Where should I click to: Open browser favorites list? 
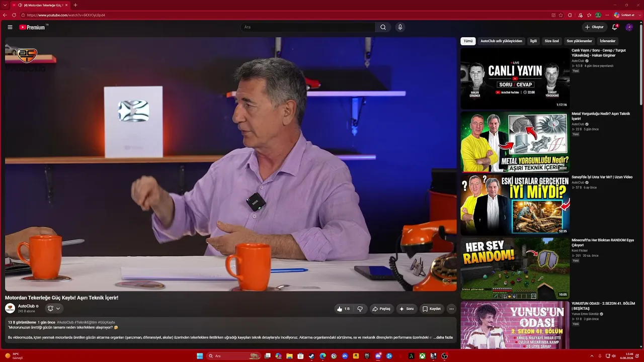(x=588, y=15)
